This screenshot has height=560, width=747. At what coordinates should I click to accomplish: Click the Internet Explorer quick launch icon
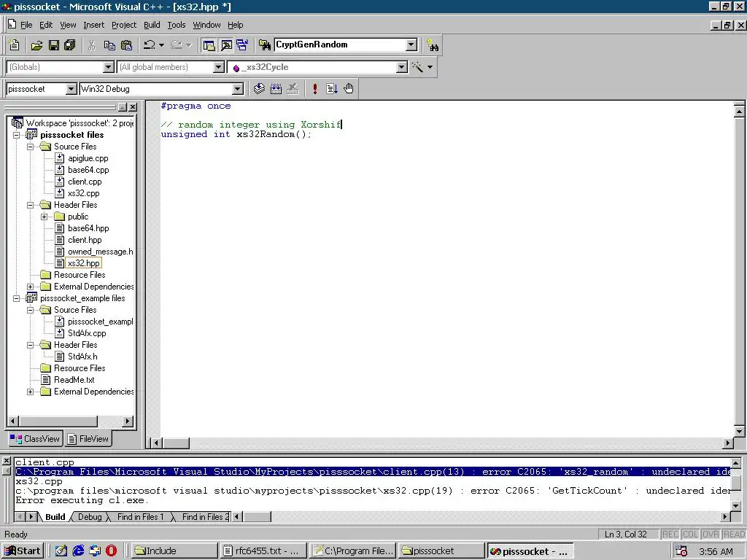pos(78,551)
